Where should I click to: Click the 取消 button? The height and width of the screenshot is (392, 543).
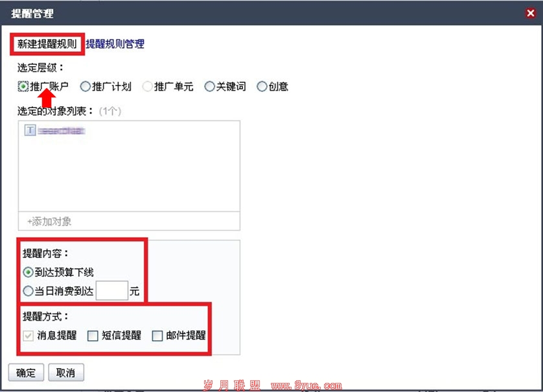click(66, 373)
